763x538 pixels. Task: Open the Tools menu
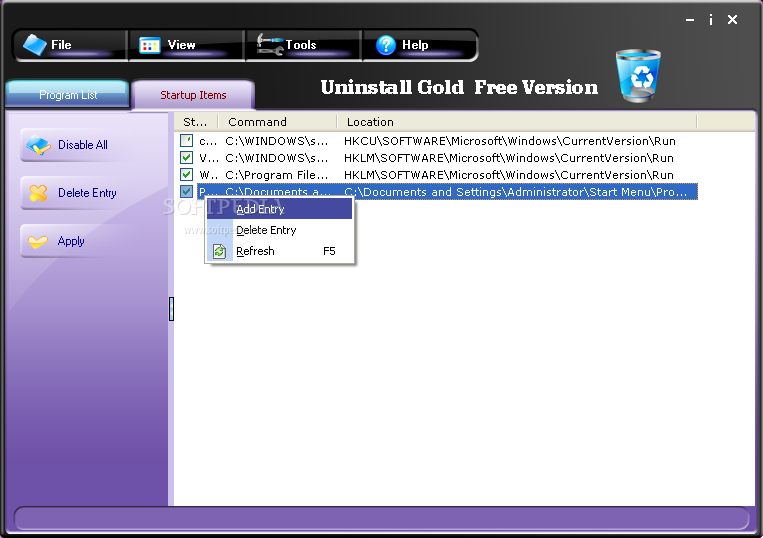(304, 45)
